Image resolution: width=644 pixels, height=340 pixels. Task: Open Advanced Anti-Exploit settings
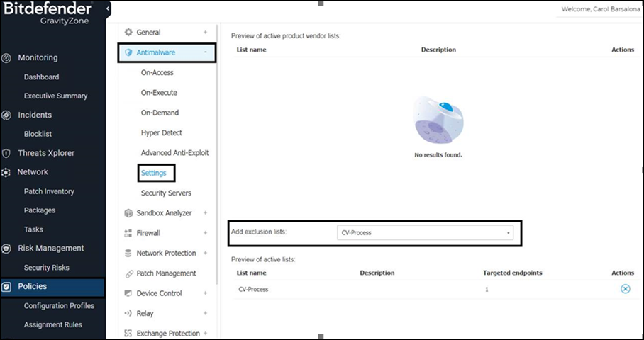click(x=174, y=153)
